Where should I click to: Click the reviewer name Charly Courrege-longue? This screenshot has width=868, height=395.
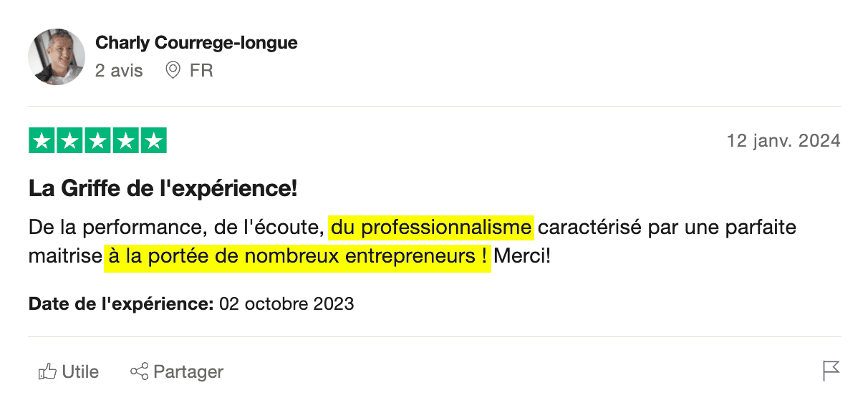pos(196,43)
